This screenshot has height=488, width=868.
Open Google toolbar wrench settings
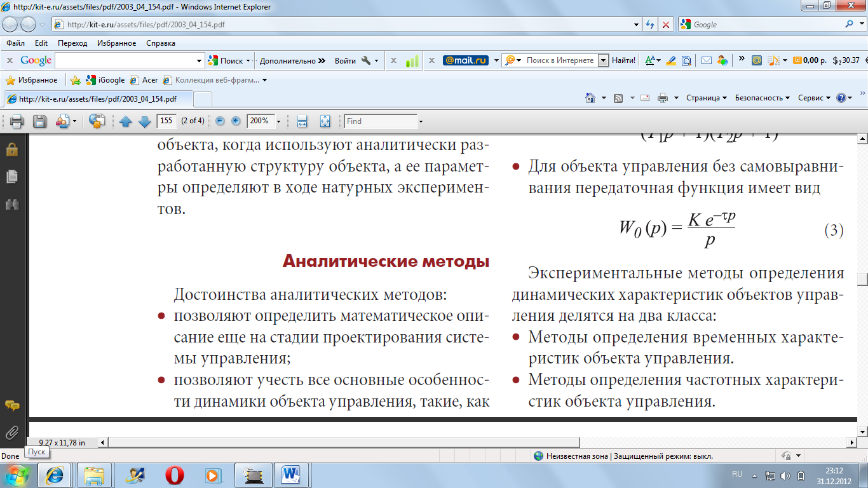pos(366,60)
